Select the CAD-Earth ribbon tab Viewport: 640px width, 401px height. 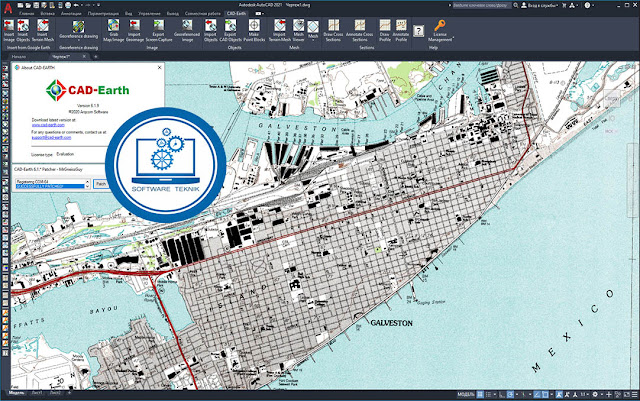pos(236,13)
